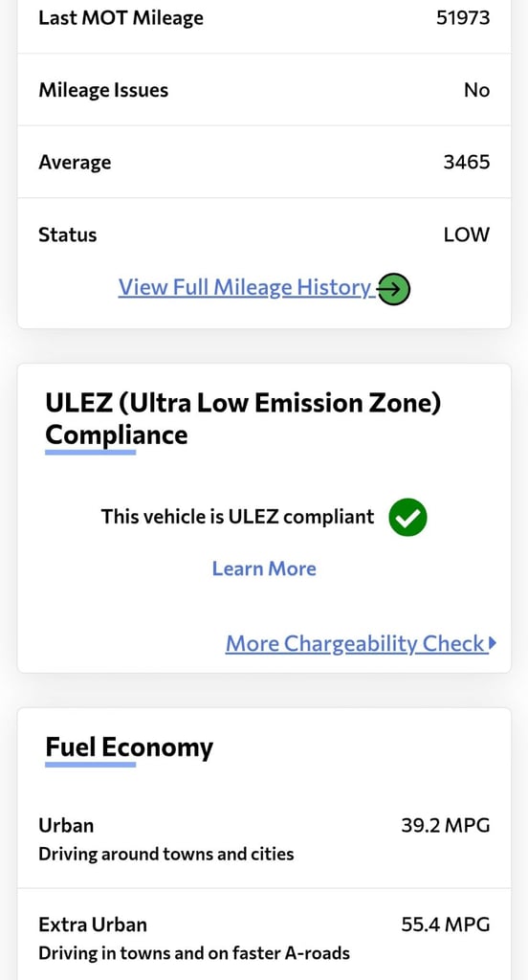
Task: Click the green ULEZ compliant checkmark icon
Action: (x=407, y=518)
